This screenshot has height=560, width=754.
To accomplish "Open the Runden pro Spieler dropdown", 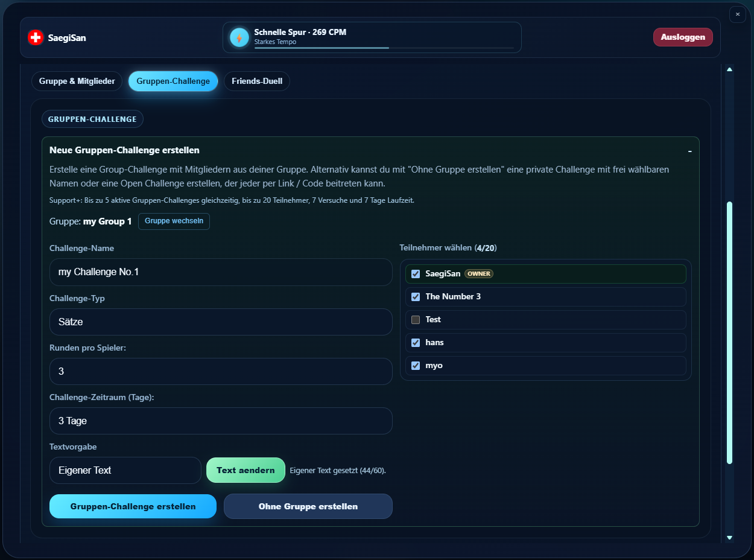I will [x=221, y=372].
